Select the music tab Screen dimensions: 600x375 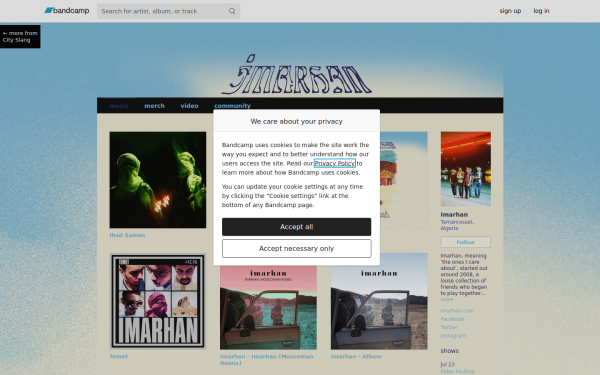click(119, 106)
